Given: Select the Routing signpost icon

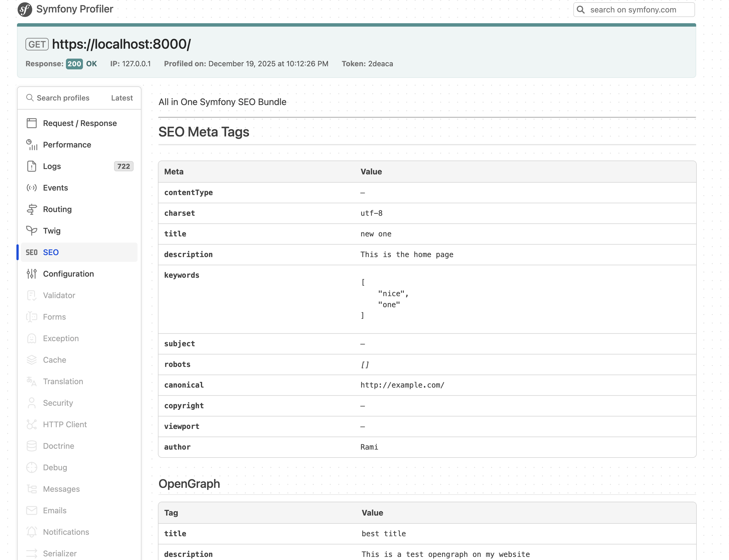Looking at the screenshot, I should pyautogui.click(x=31, y=209).
